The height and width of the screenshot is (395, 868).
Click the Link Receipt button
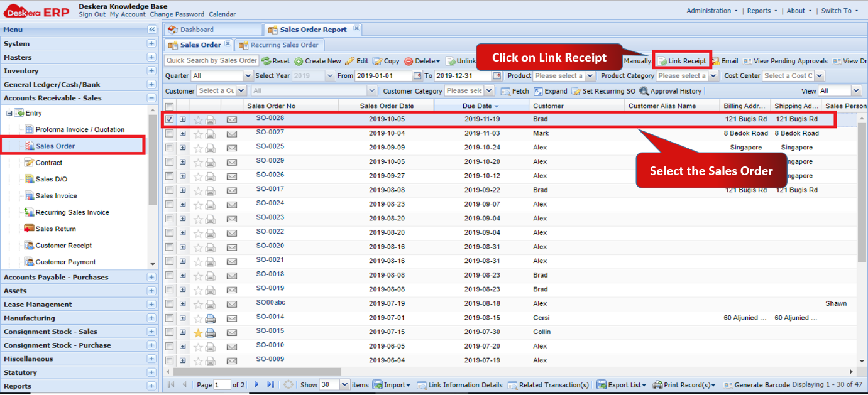click(x=682, y=61)
